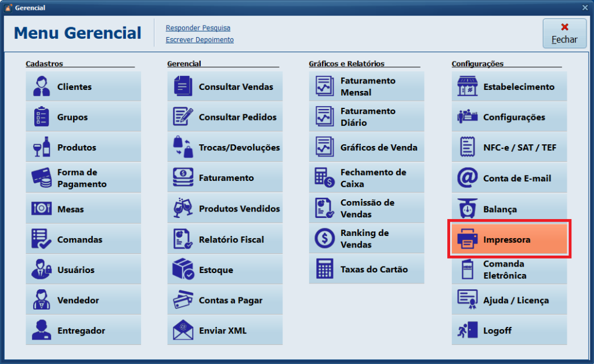Click the Clientes person icon
Viewport: 594px width, 364px height.
coord(42,87)
